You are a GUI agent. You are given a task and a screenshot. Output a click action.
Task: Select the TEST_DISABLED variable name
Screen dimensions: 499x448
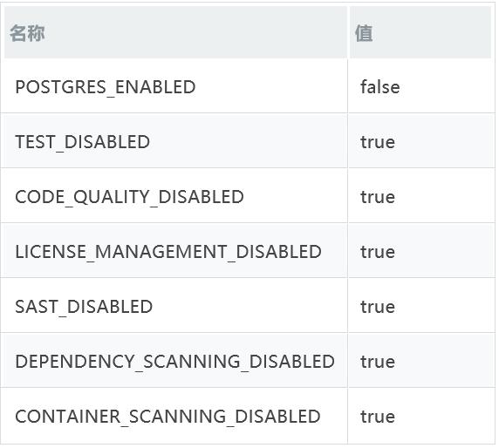[82, 142]
